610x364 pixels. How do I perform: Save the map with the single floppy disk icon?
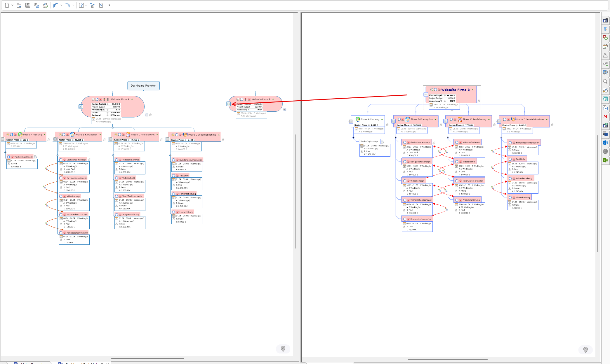coord(28,5)
